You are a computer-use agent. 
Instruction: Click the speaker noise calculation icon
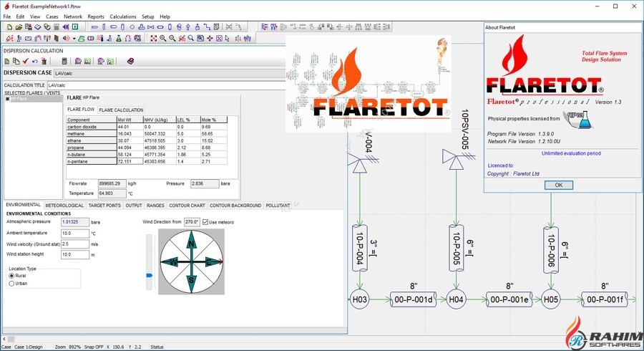tap(66, 38)
